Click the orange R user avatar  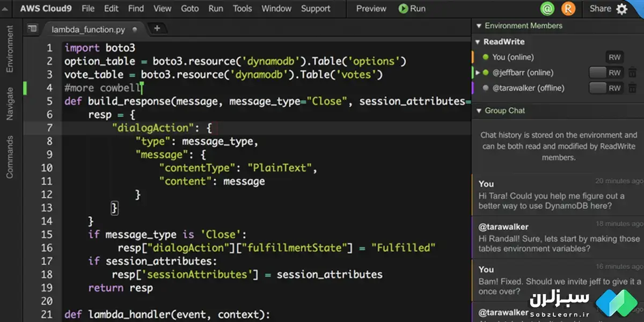tap(569, 9)
